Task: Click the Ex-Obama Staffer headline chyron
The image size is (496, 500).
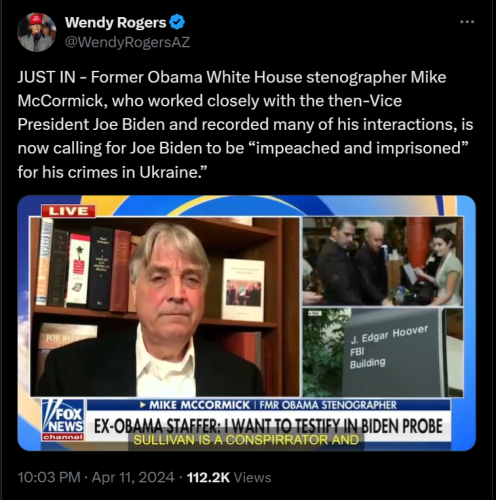Action: (x=268, y=426)
